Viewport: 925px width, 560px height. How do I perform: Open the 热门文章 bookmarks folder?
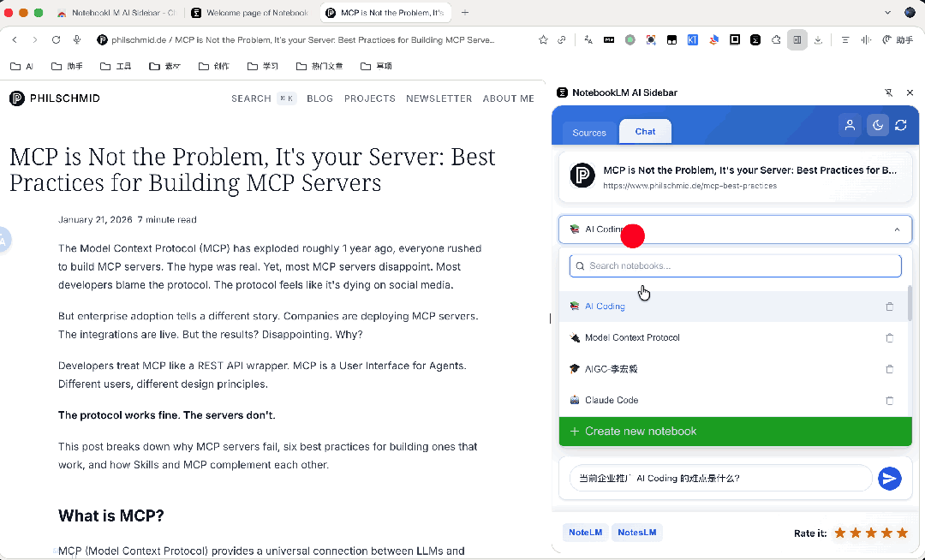[x=319, y=66]
